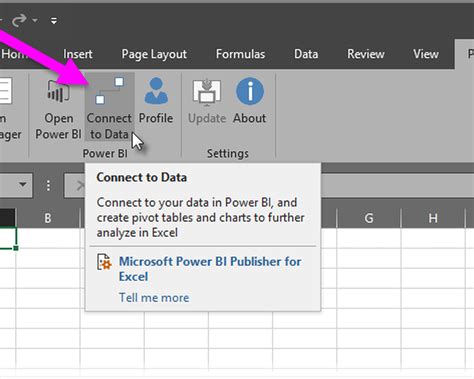
Task: Click the Connect to Data tooltip title
Action: tap(142, 177)
